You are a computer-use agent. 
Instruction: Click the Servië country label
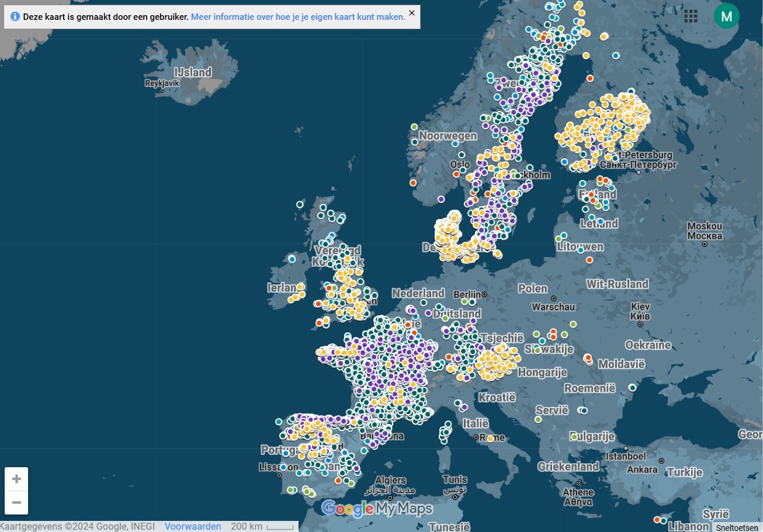[552, 410]
